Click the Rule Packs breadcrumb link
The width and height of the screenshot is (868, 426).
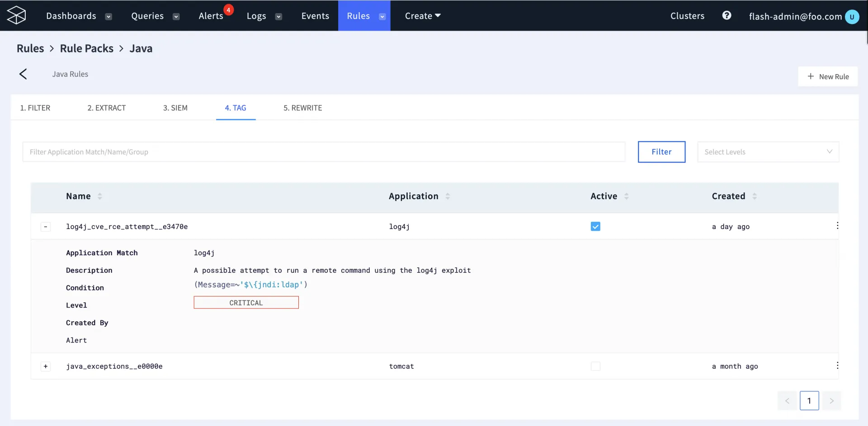(x=87, y=48)
